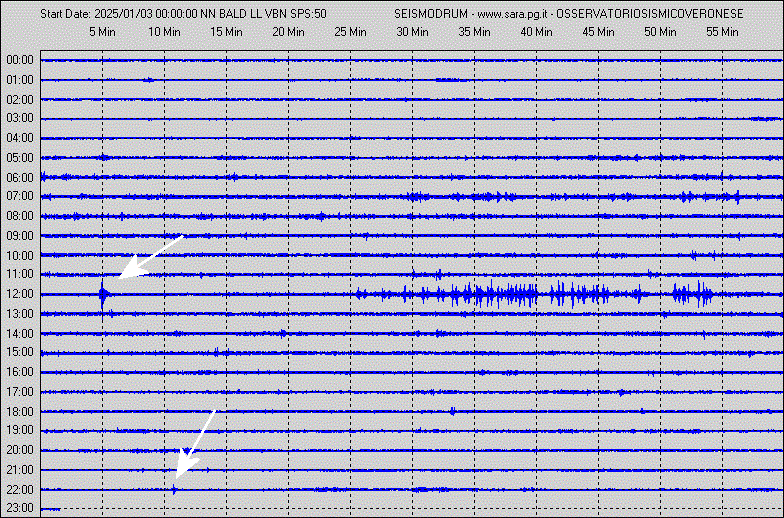Click the 04:00 hour label

20,138
